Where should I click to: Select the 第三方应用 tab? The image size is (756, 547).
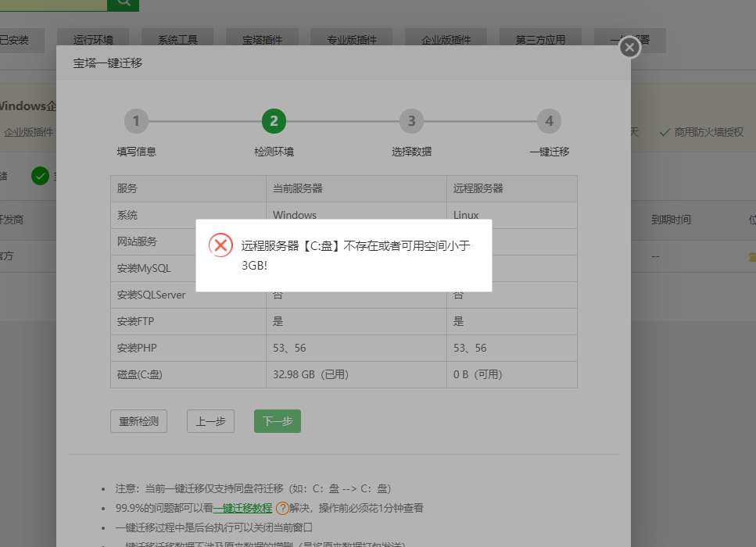[540, 40]
